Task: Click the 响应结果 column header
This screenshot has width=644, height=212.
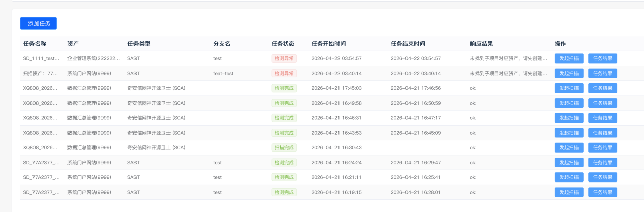Action: (x=482, y=44)
